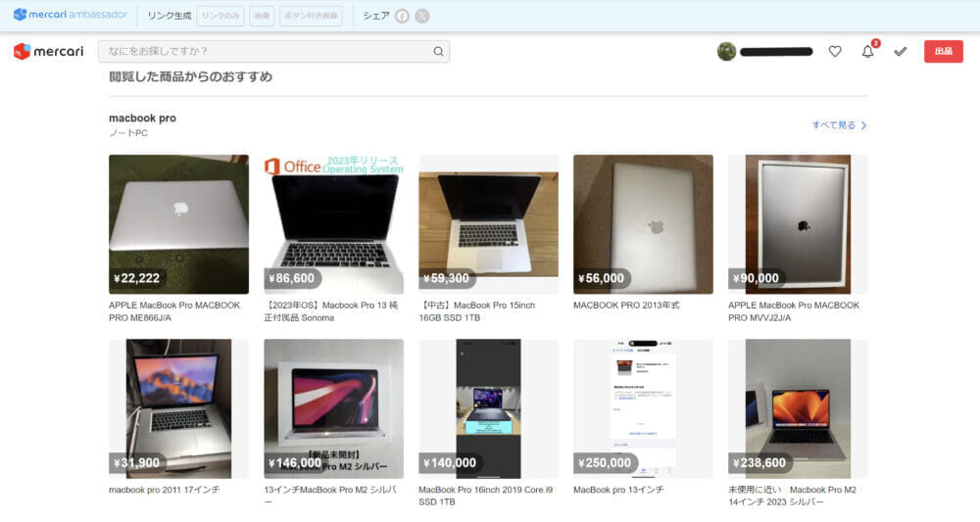Image resolution: width=980 pixels, height=522 pixels.
Task: Click title 'macbook pro 2011 17インチ'
Action: tap(165, 490)
